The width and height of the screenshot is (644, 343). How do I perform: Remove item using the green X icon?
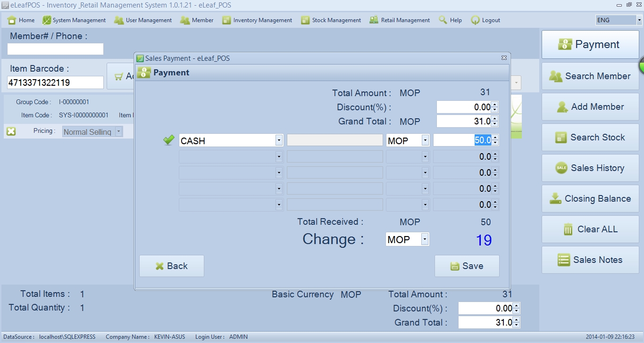point(11,131)
